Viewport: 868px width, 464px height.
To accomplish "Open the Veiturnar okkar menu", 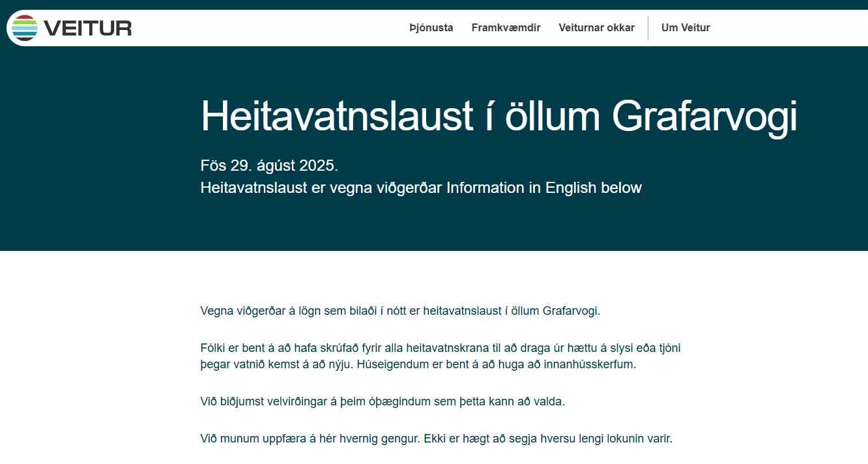I will point(596,28).
